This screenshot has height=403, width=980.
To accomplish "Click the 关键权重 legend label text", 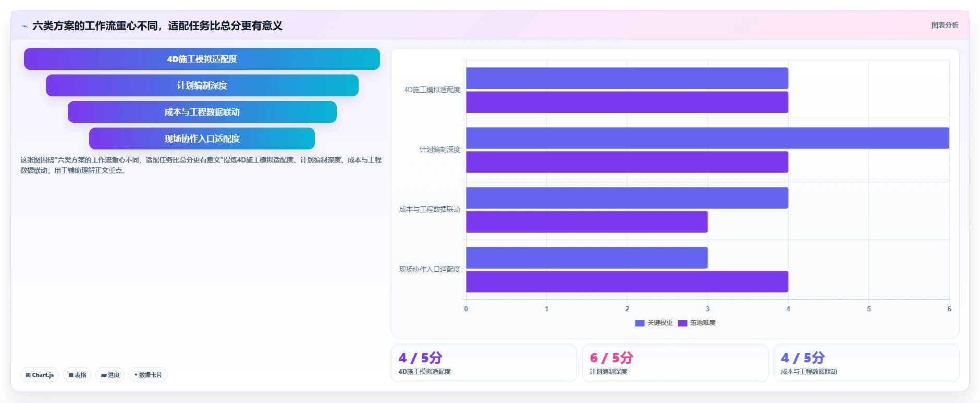I will [x=660, y=323].
